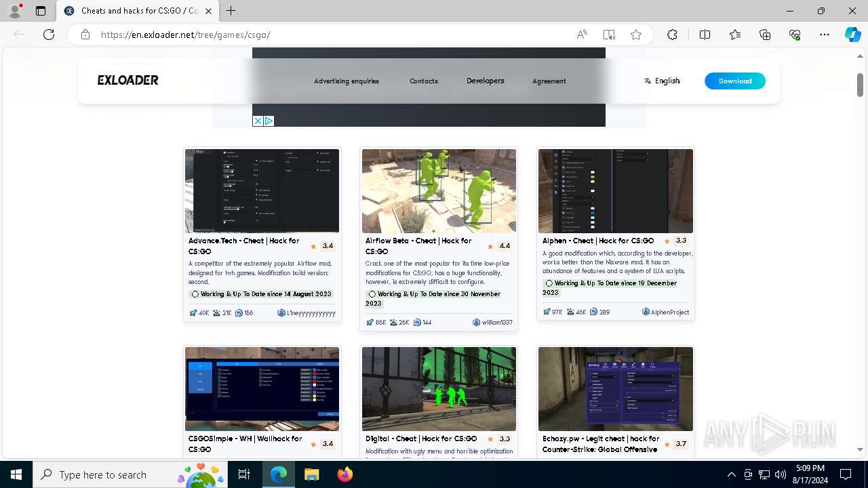Open the tab actions menu icon

pyautogui.click(x=41, y=11)
